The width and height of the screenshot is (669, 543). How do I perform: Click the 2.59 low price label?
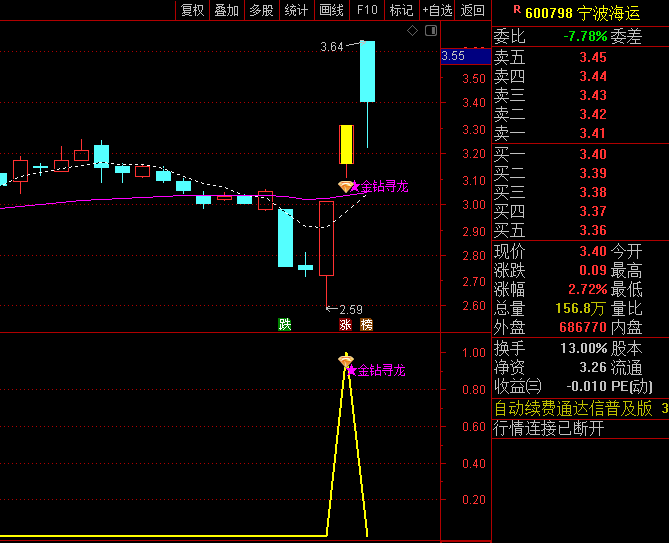[351, 310]
